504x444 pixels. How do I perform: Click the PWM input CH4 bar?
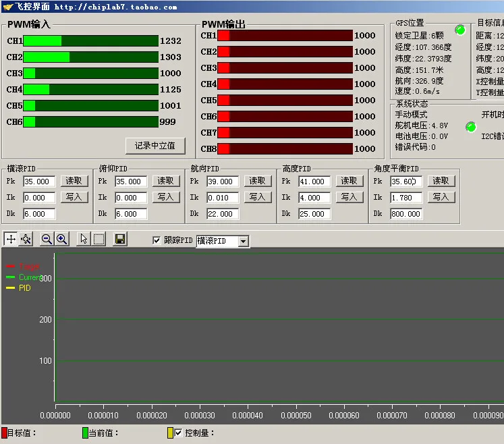point(91,89)
